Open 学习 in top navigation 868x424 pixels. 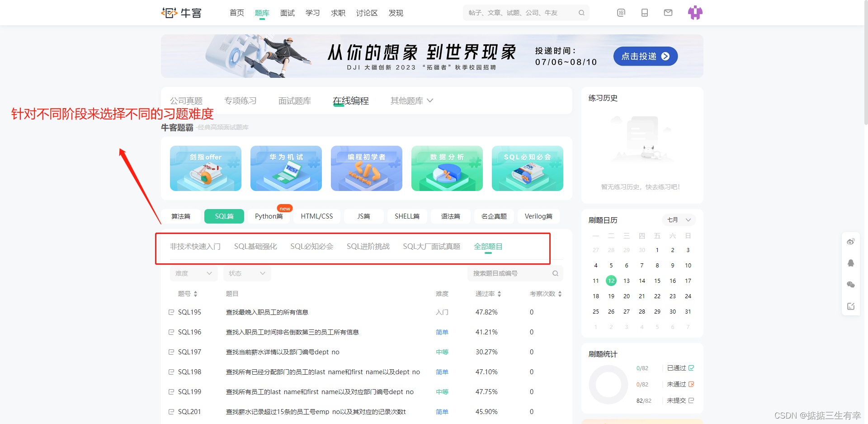tap(313, 13)
